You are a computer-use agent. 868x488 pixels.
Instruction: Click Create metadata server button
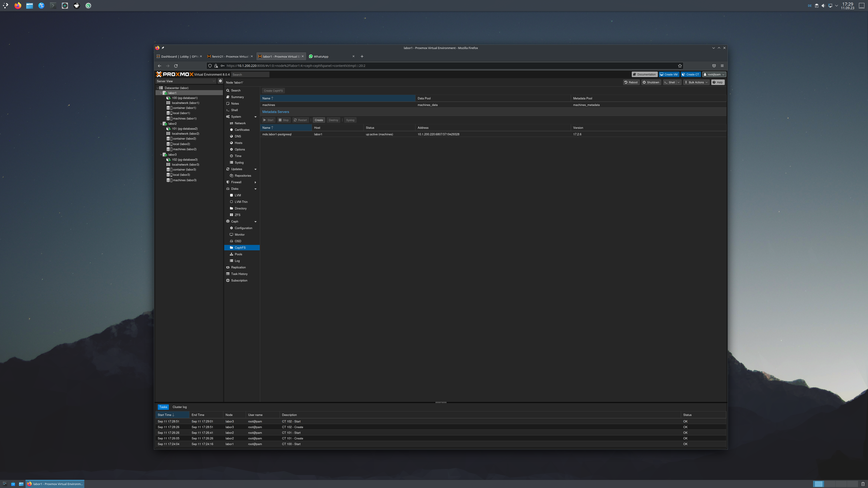pos(318,120)
